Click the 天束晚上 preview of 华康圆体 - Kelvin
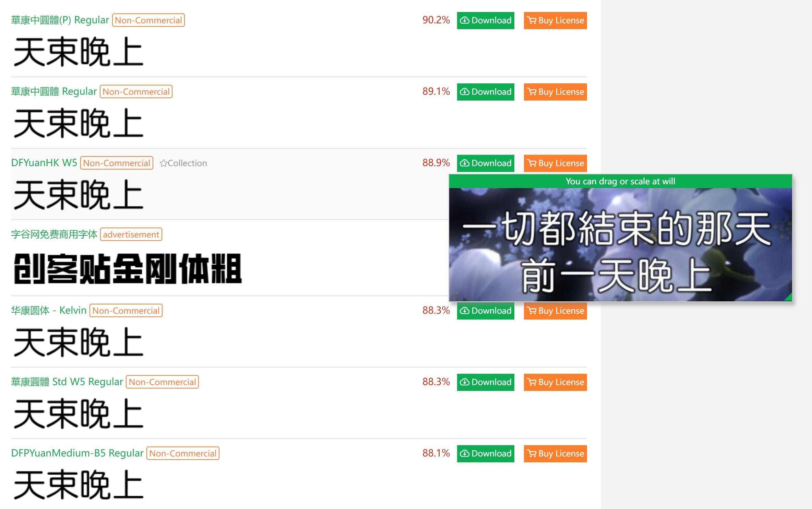The height and width of the screenshot is (509, 812). (x=79, y=342)
